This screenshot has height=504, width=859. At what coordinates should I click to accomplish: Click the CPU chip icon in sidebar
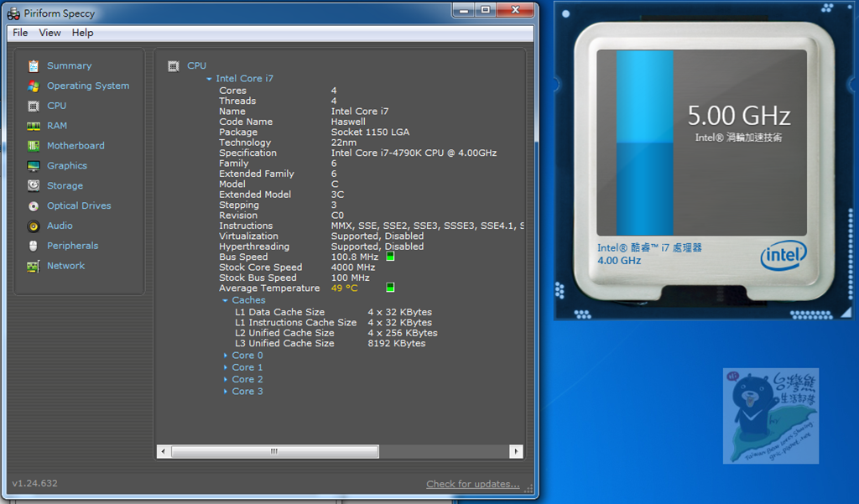[34, 106]
